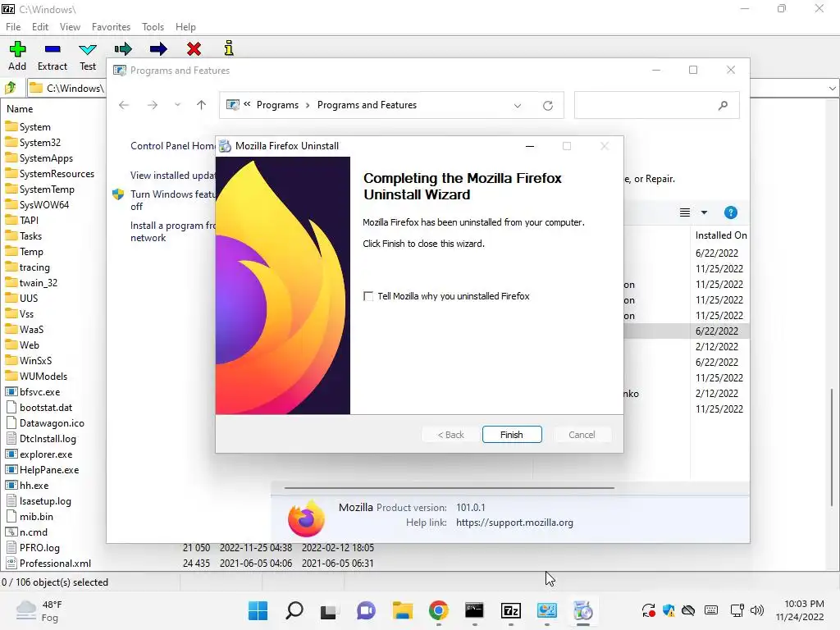Screen dimensions: 840x630
Task: Open the Windows Start menu
Action: click(258, 610)
